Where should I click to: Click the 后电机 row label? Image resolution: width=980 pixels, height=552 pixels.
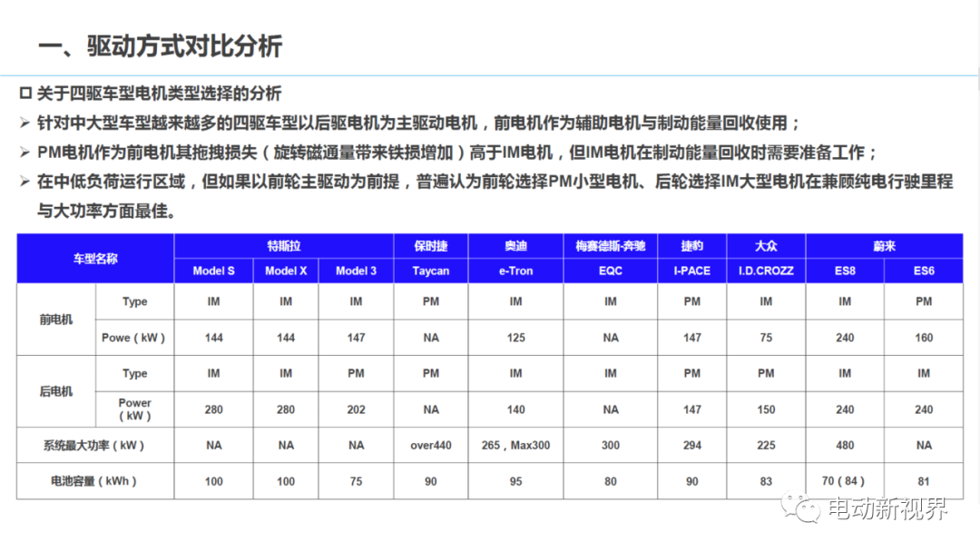(x=56, y=391)
